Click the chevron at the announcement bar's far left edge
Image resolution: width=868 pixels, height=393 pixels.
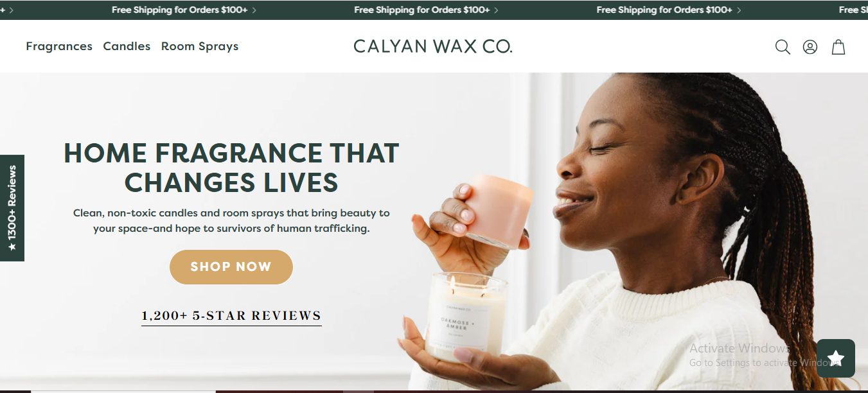click(12, 10)
